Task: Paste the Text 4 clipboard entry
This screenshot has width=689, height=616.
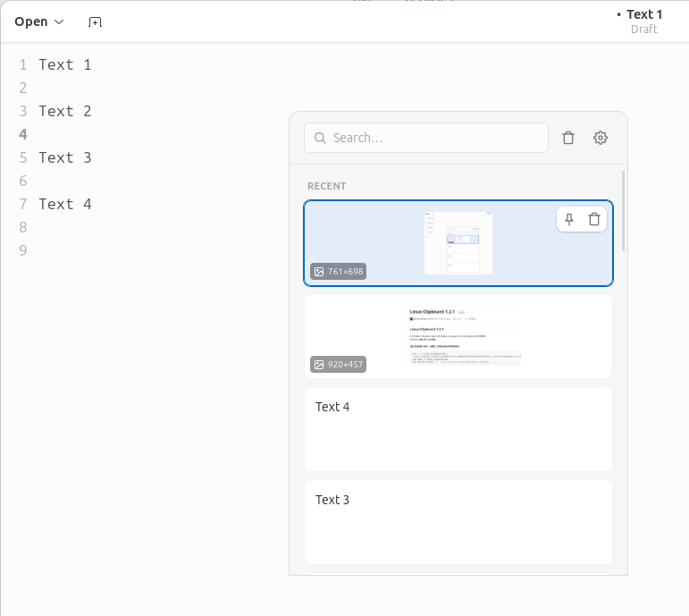Action: [x=458, y=429]
